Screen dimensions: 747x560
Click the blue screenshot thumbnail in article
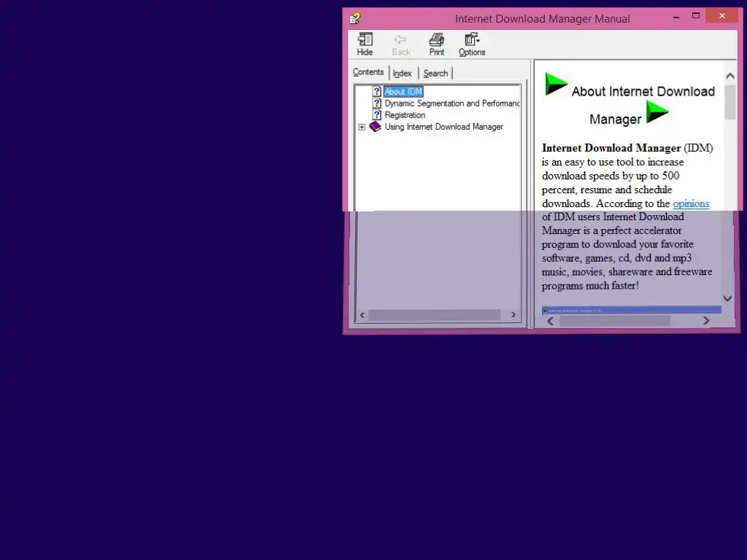click(631, 310)
